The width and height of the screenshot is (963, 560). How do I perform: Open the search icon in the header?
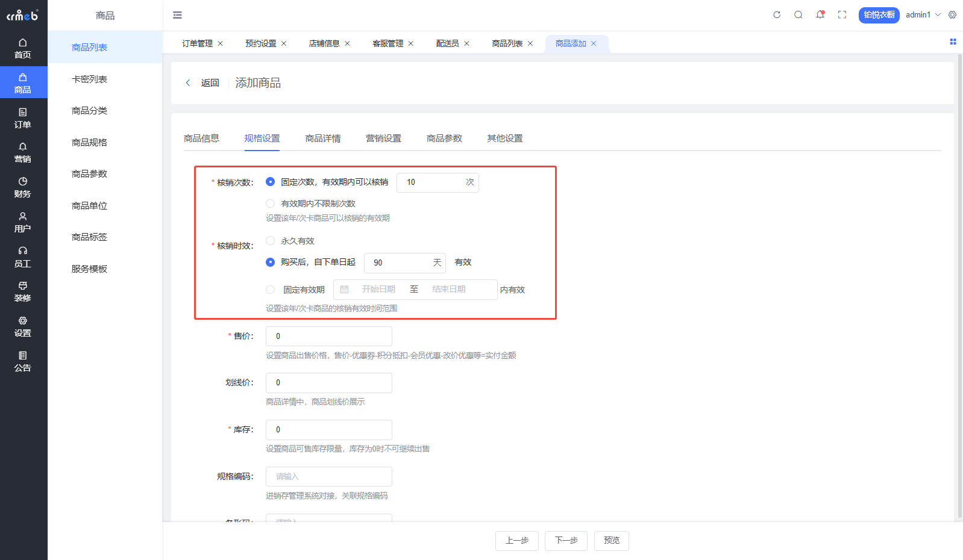click(798, 15)
